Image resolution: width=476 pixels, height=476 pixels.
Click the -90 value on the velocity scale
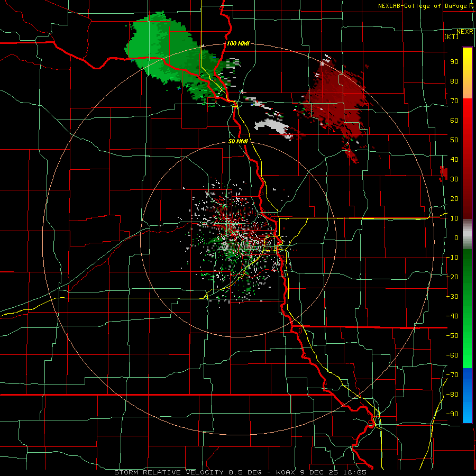tap(452, 414)
